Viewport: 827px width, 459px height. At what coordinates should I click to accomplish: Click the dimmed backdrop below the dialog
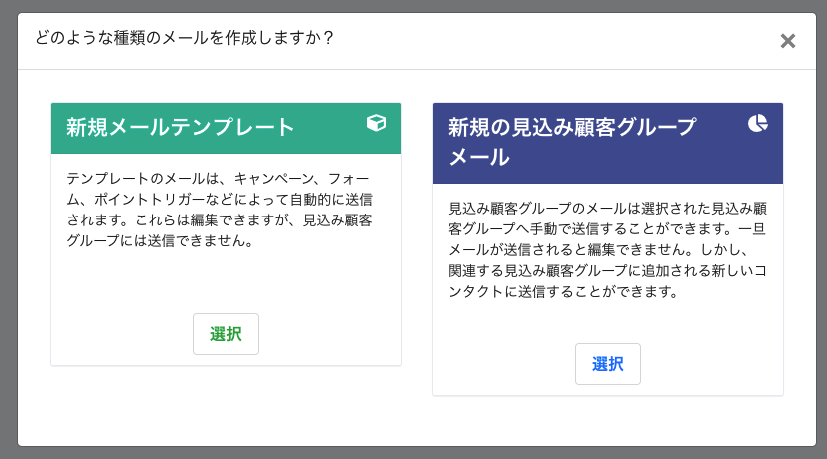[x=413, y=453]
